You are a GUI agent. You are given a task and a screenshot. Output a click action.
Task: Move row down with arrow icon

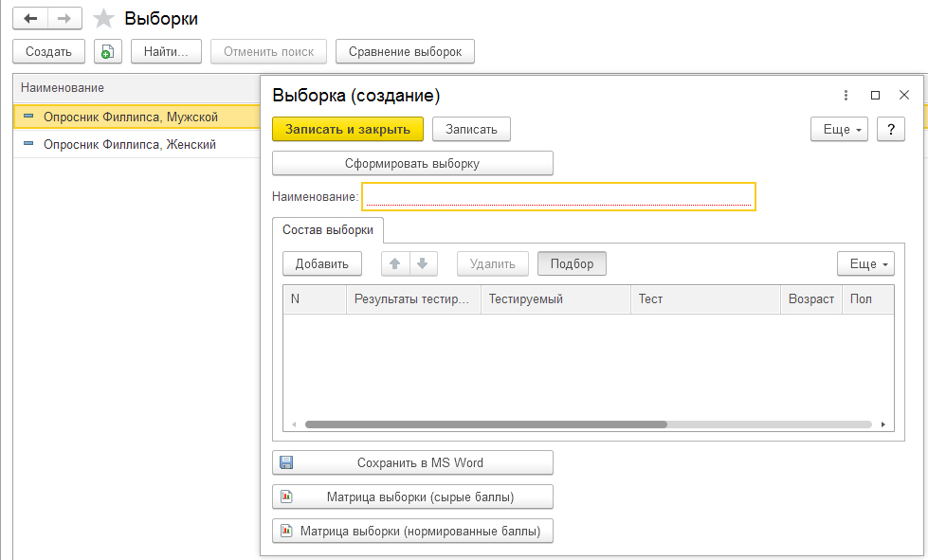[422, 263]
